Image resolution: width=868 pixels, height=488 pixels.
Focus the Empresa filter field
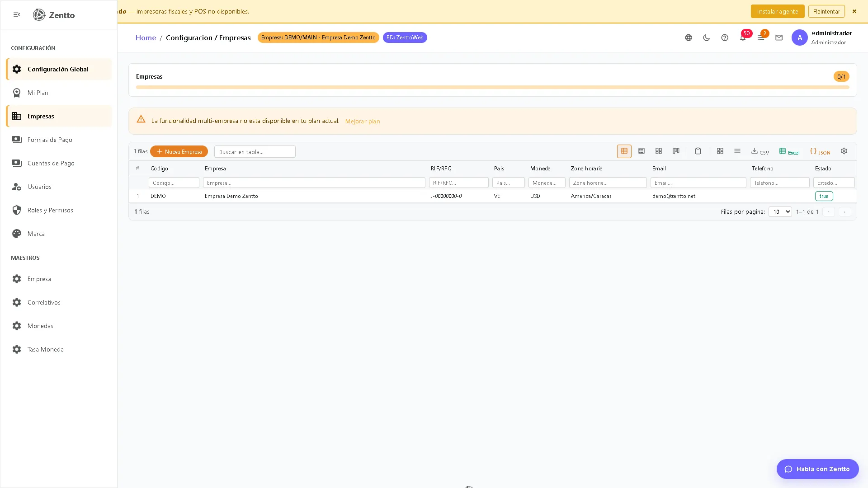click(x=314, y=183)
